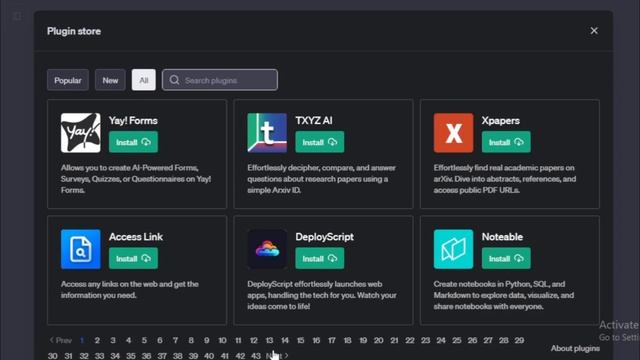The width and height of the screenshot is (640, 360).
Task: Click the DeployScript cloud logo
Action: [x=267, y=249]
